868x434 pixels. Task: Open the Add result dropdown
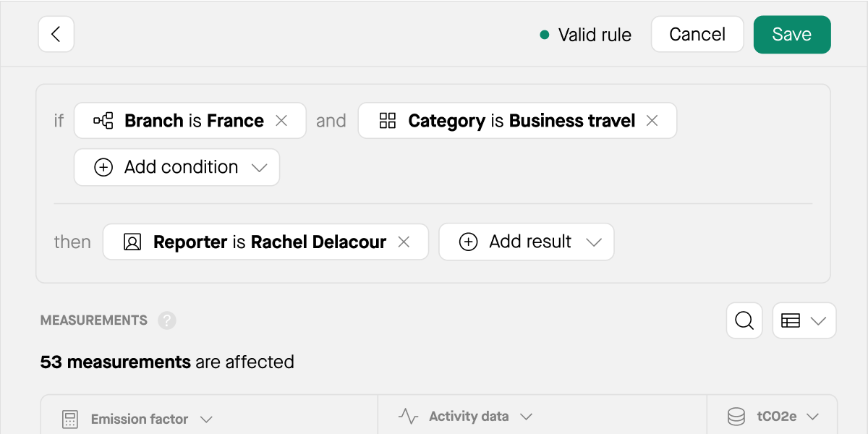click(x=526, y=242)
